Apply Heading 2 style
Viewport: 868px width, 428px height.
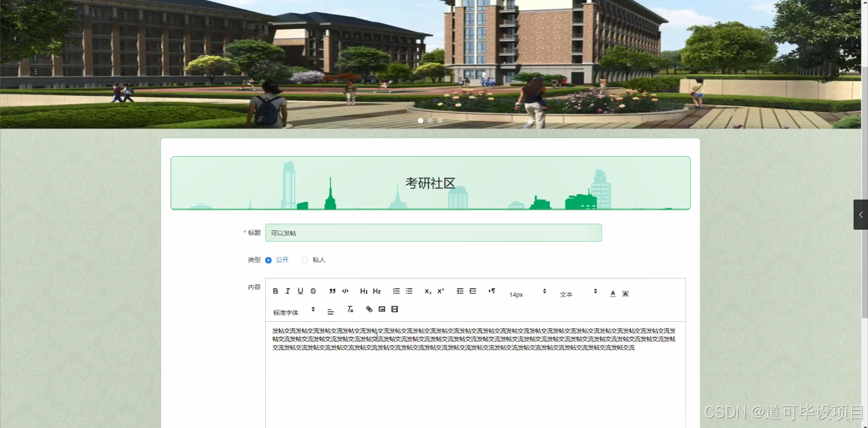[x=377, y=291]
